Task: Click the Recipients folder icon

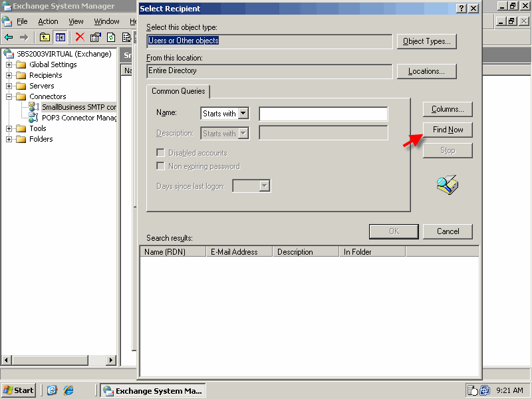Action: 21,75
